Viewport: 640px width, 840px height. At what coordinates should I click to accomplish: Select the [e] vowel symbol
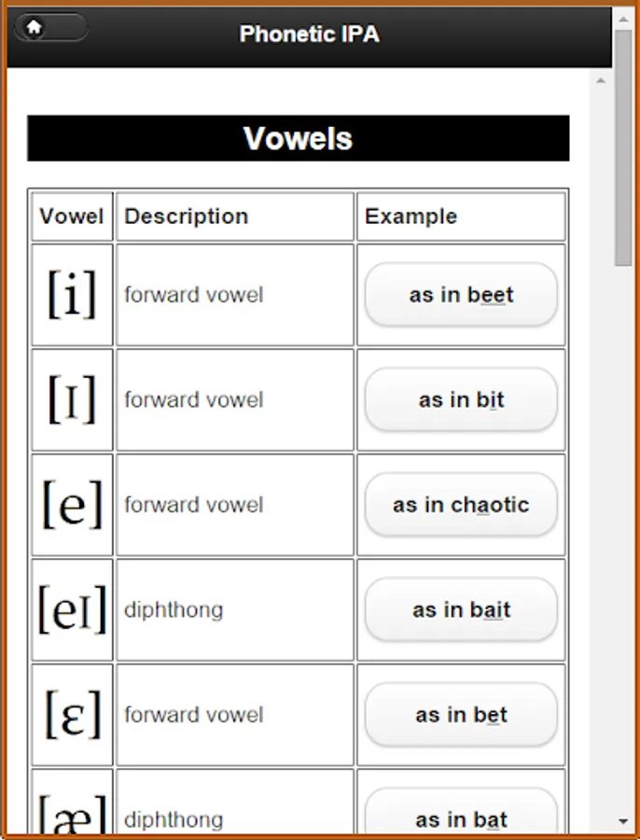(x=72, y=505)
